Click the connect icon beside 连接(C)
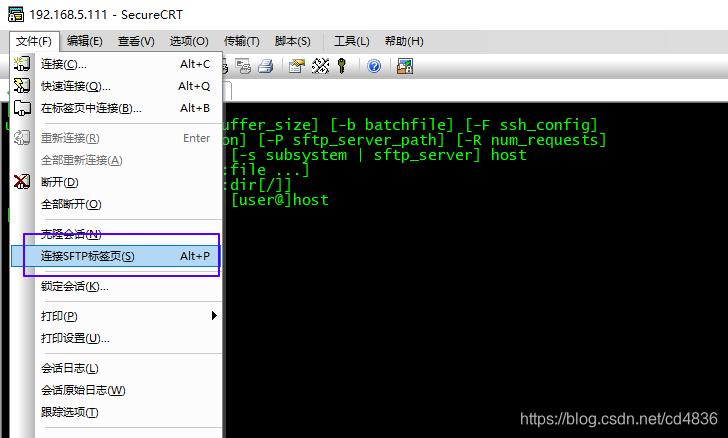This screenshot has height=438, width=728. tap(22, 64)
